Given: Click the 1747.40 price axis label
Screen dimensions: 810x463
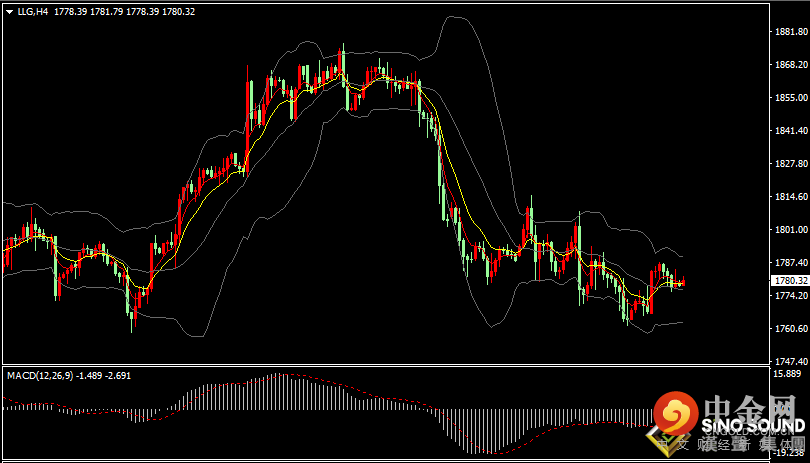Looking at the screenshot, I should (790, 362).
